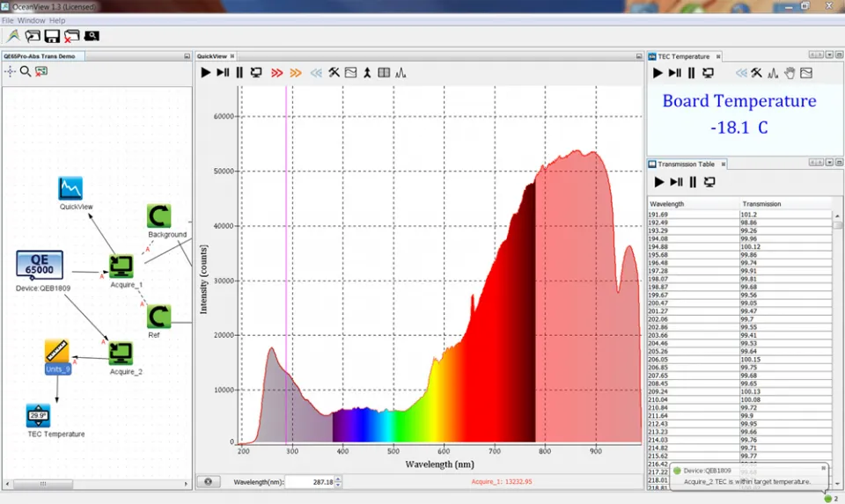Click the green notification indicator in status bar
This screenshot has width=845, height=504.
827,499
